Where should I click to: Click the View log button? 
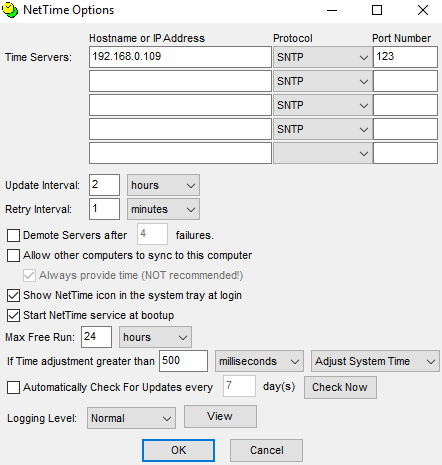tap(220, 416)
